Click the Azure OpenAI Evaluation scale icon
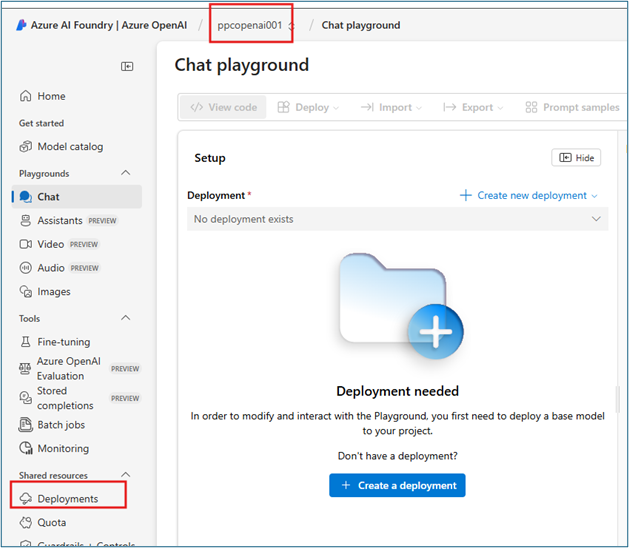This screenshot has width=629, height=548. click(25, 368)
